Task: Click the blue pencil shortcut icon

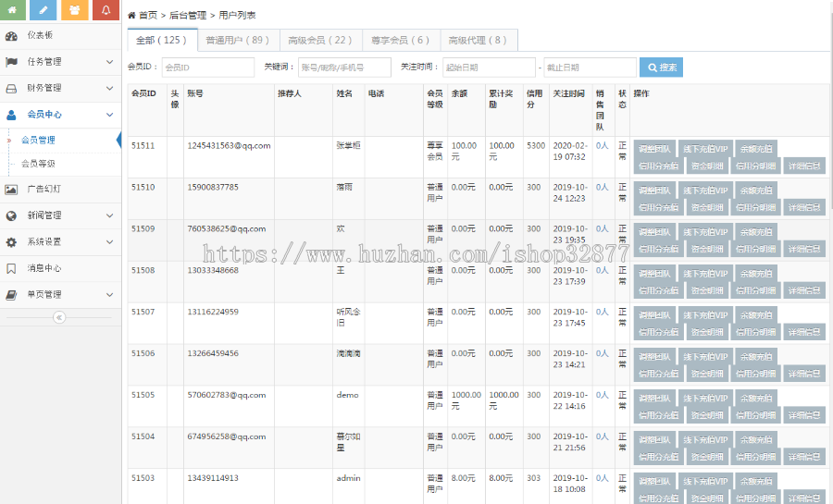Action: click(43, 9)
